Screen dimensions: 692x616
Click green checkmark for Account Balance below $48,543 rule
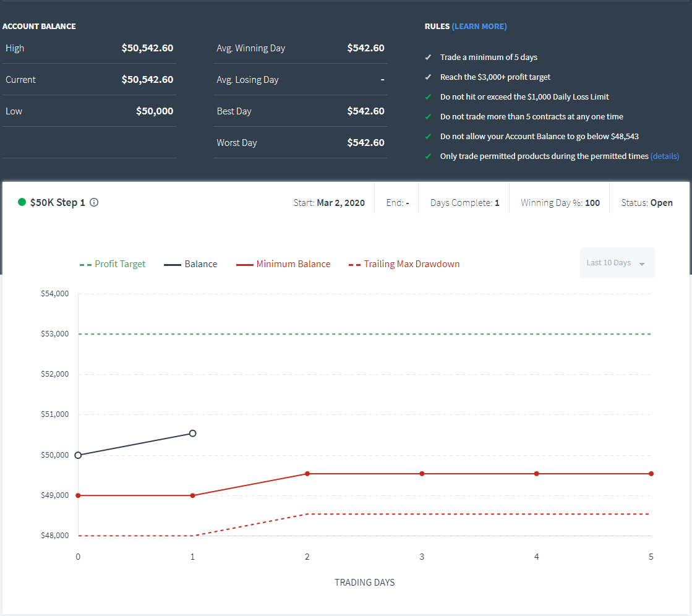click(428, 137)
